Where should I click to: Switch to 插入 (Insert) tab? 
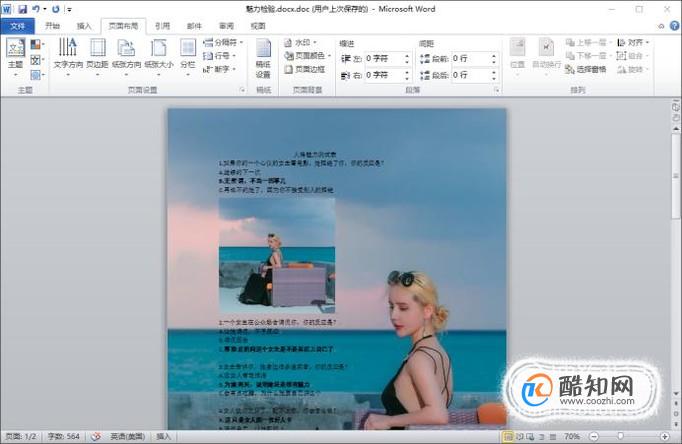click(x=84, y=26)
